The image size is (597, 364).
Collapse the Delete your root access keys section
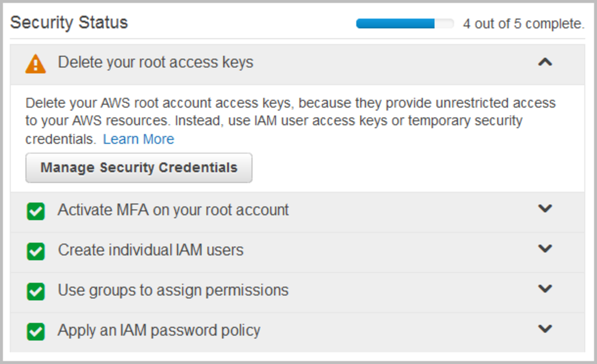545,62
